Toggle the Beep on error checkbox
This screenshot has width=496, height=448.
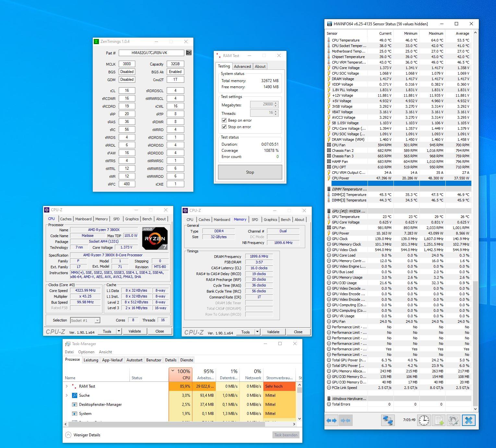pos(224,120)
